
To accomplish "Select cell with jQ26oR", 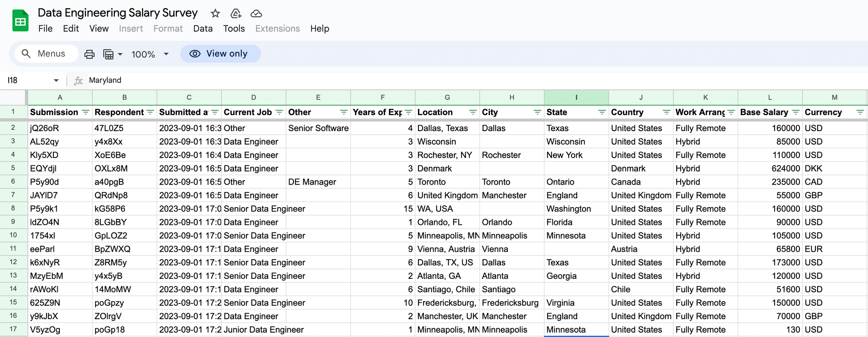I will pyautogui.click(x=60, y=128).
